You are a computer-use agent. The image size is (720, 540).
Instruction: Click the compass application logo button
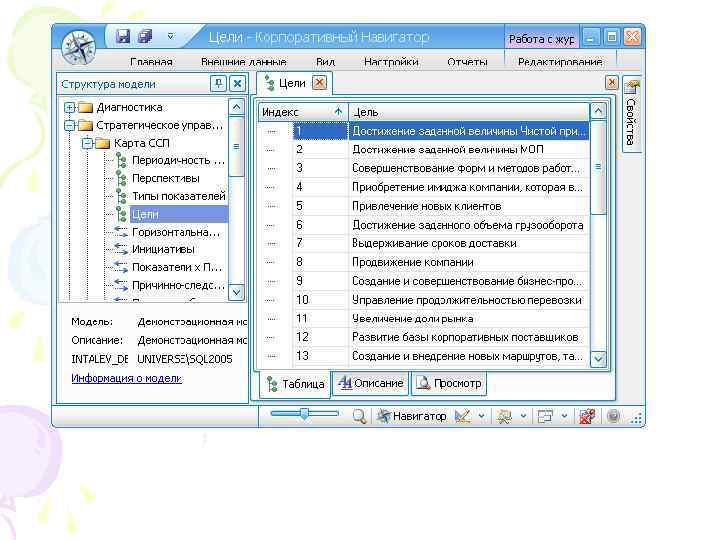click(x=79, y=48)
